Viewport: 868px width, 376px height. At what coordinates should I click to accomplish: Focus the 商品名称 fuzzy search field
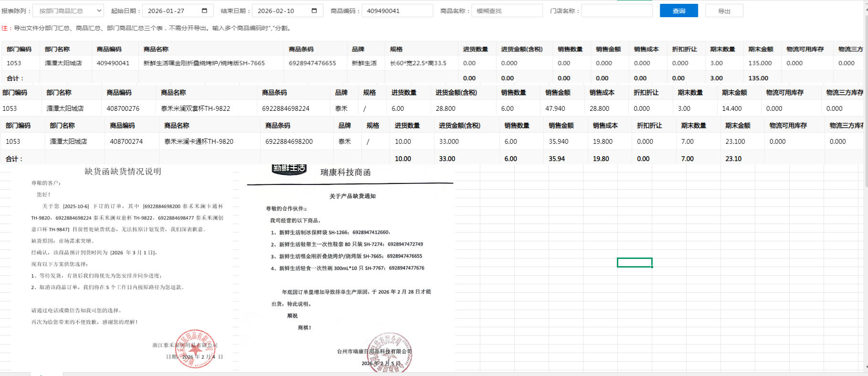507,11
